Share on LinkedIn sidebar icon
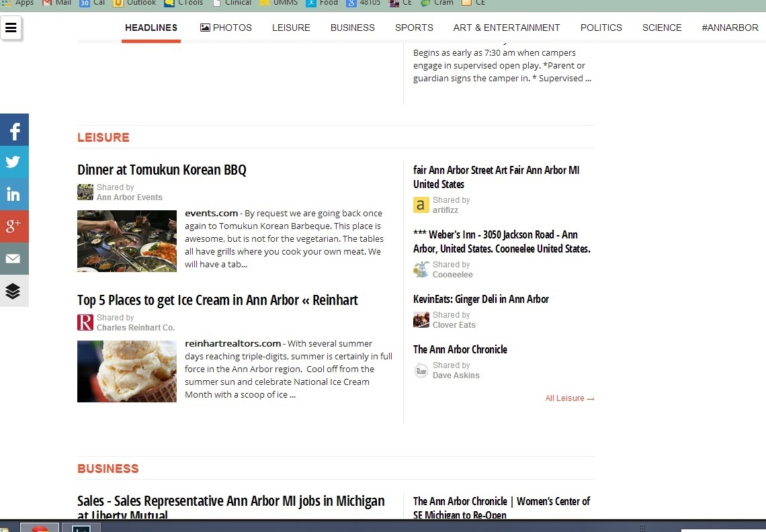The height and width of the screenshot is (532, 766). (14, 195)
